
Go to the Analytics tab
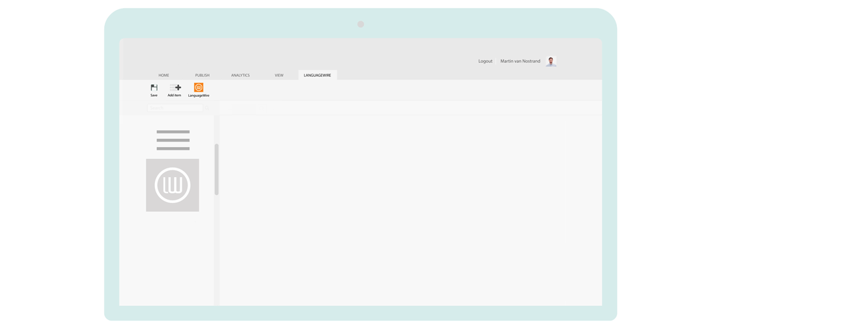pos(240,75)
